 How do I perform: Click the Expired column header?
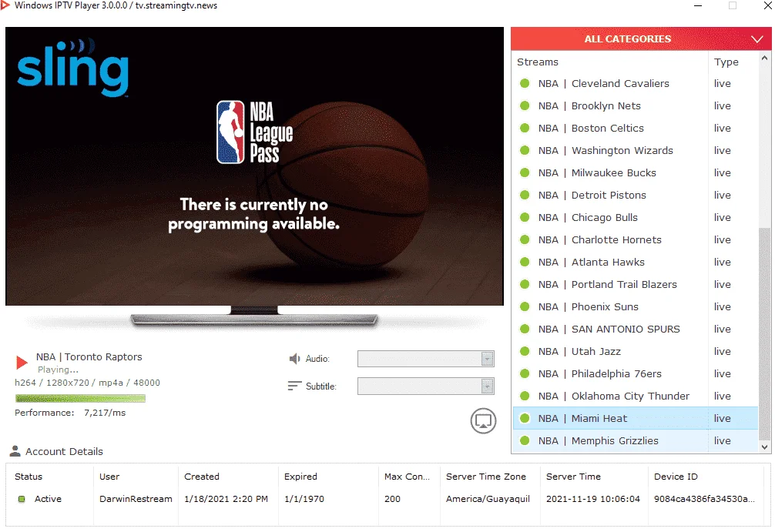click(300, 477)
